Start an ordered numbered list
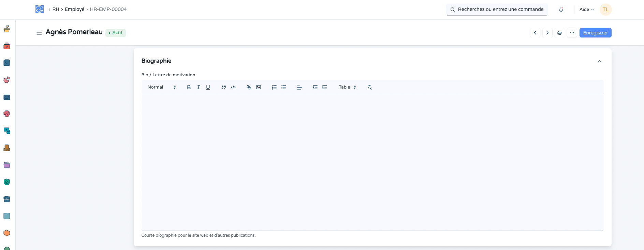 point(274,87)
